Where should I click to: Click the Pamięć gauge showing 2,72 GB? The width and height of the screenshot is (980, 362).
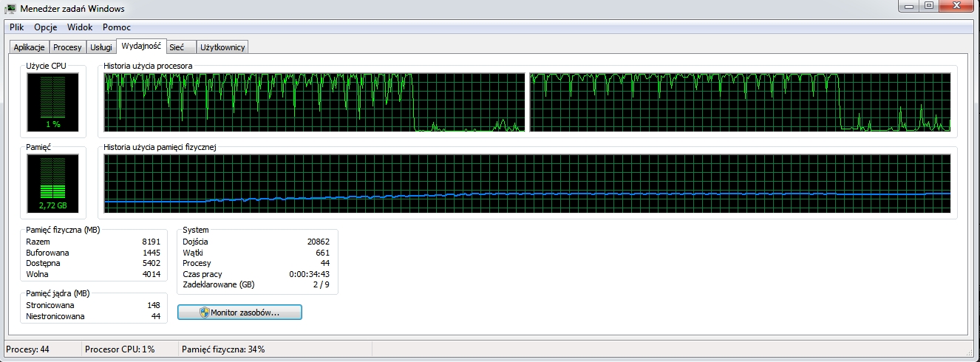click(x=52, y=183)
